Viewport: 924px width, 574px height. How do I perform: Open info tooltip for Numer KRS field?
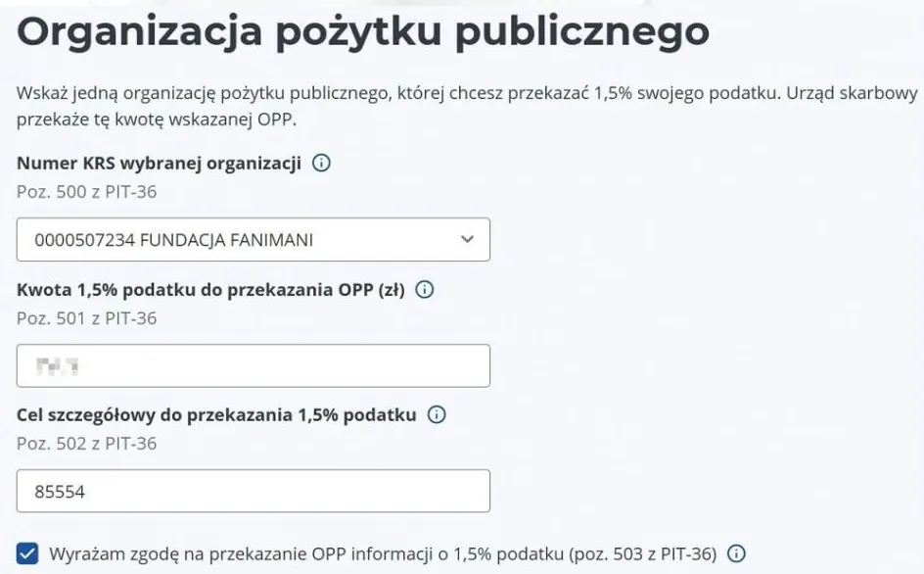(324, 163)
